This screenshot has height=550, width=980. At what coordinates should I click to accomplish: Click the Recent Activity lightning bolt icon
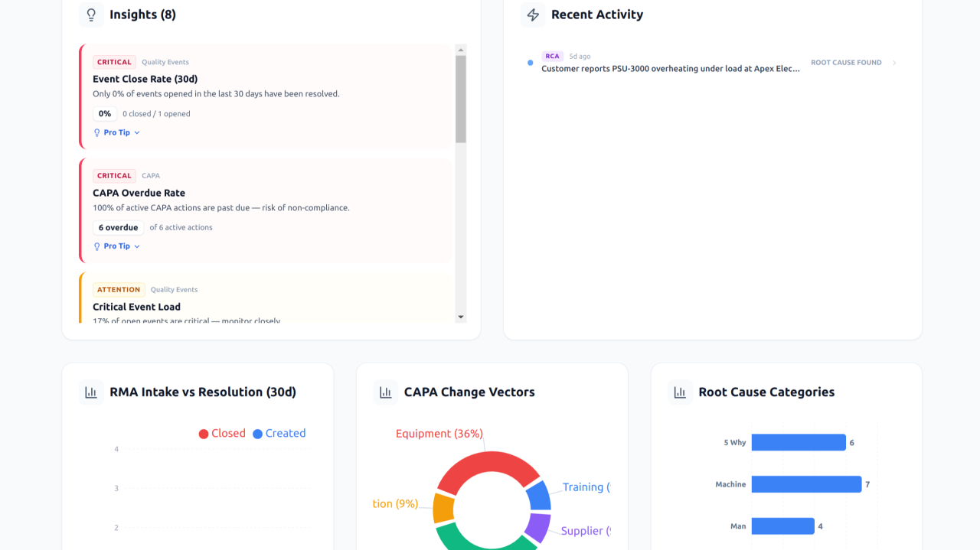point(533,15)
